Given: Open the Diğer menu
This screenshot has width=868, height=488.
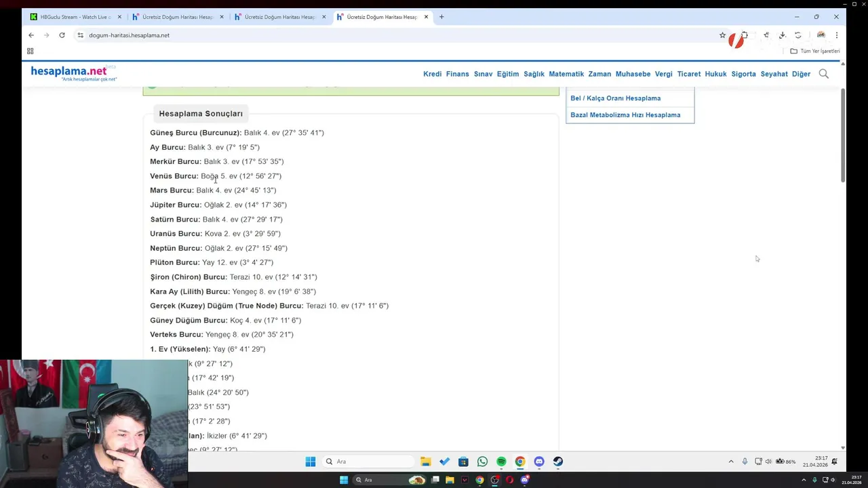Looking at the screenshot, I should click(801, 74).
